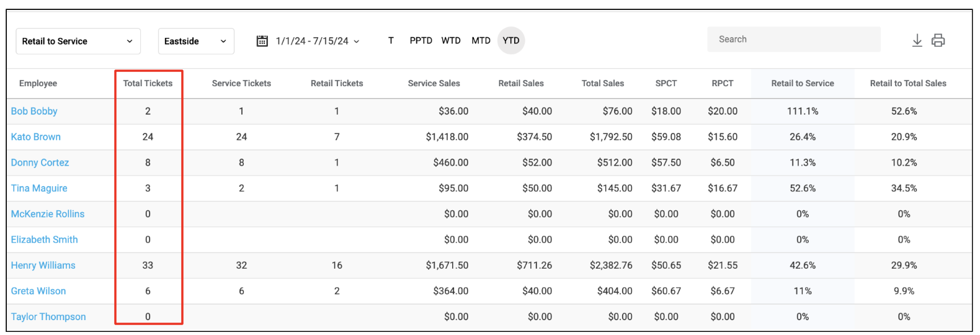
Task: Sort by Service Sales column header
Action: pos(434,83)
